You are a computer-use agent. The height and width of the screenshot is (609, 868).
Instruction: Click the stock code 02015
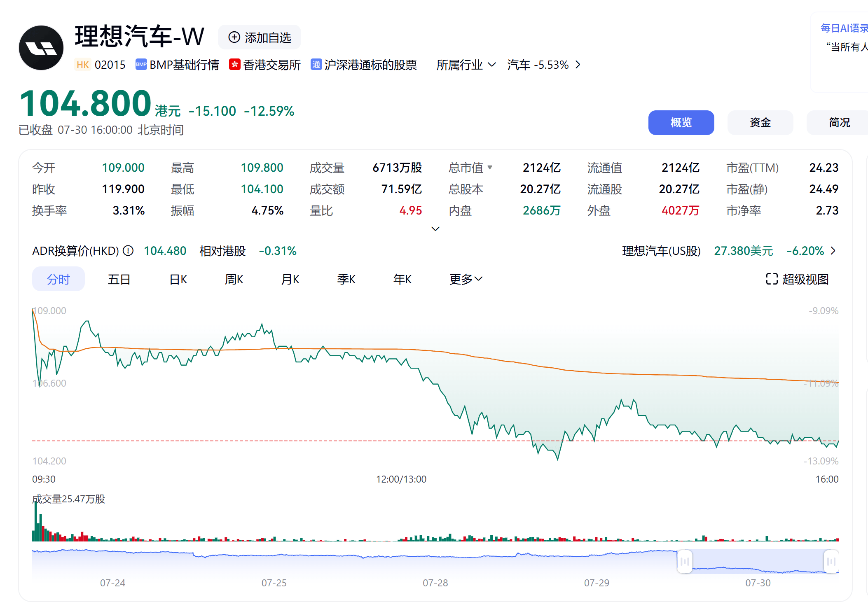pos(110,65)
